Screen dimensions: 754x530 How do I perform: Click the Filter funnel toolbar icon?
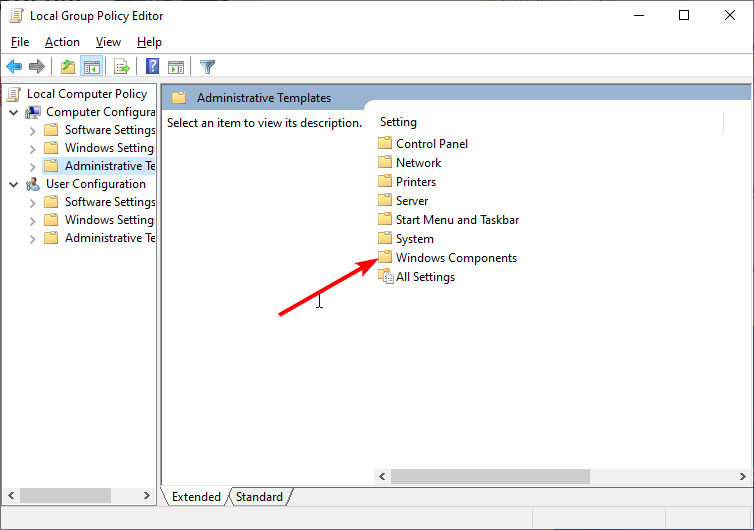207,66
